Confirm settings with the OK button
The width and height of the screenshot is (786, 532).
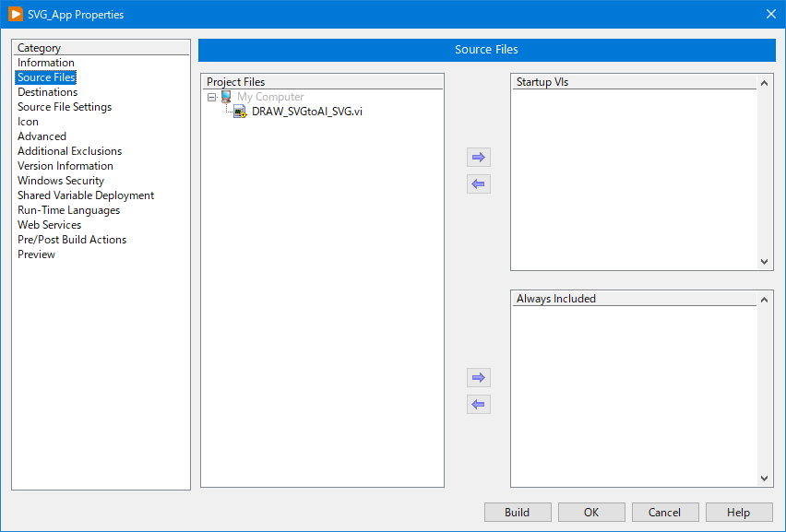pos(591,512)
